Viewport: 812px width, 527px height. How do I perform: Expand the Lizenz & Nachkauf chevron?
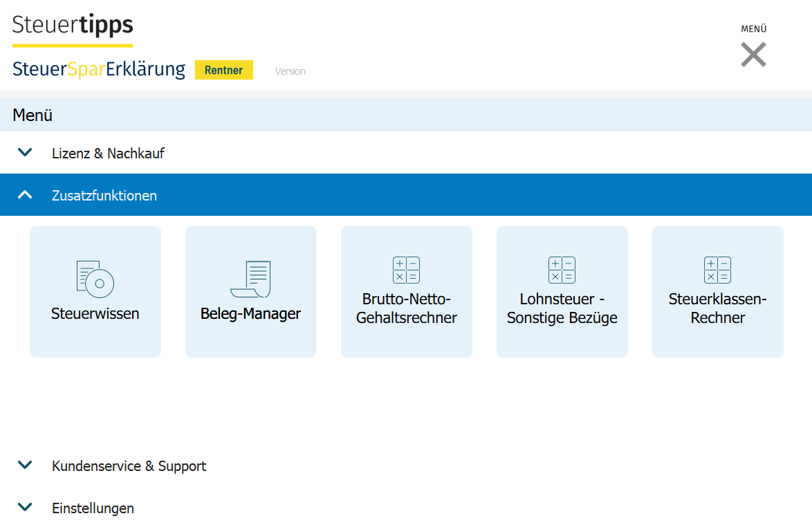click(x=25, y=153)
